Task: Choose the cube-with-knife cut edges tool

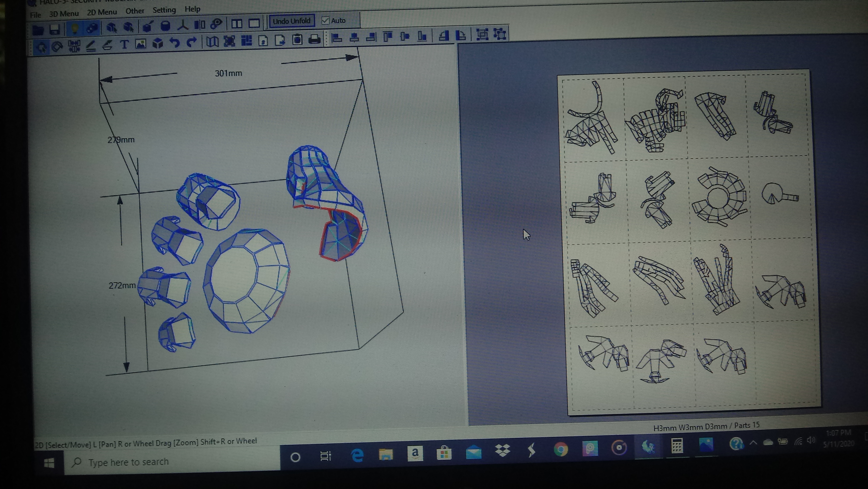Action: [148, 26]
